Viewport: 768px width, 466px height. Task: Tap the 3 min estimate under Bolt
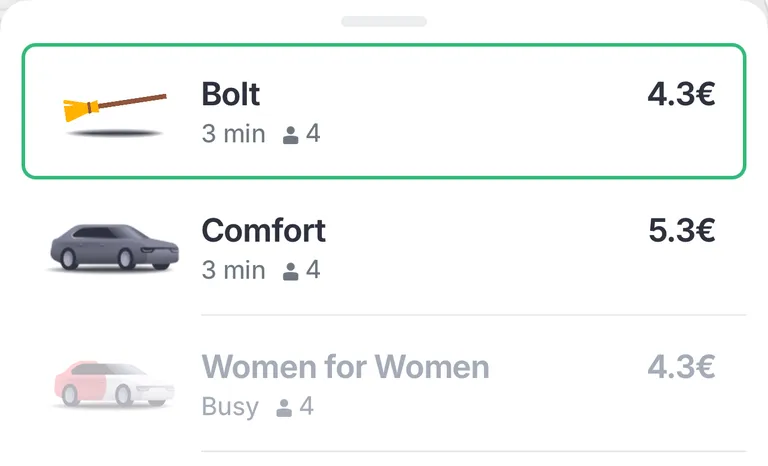point(234,134)
